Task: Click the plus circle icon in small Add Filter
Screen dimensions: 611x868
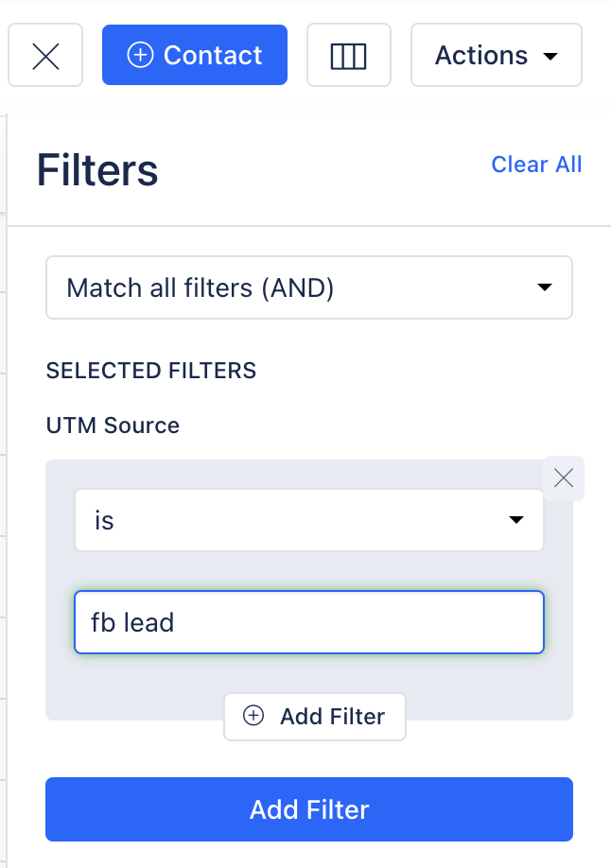Action: pyautogui.click(x=253, y=715)
